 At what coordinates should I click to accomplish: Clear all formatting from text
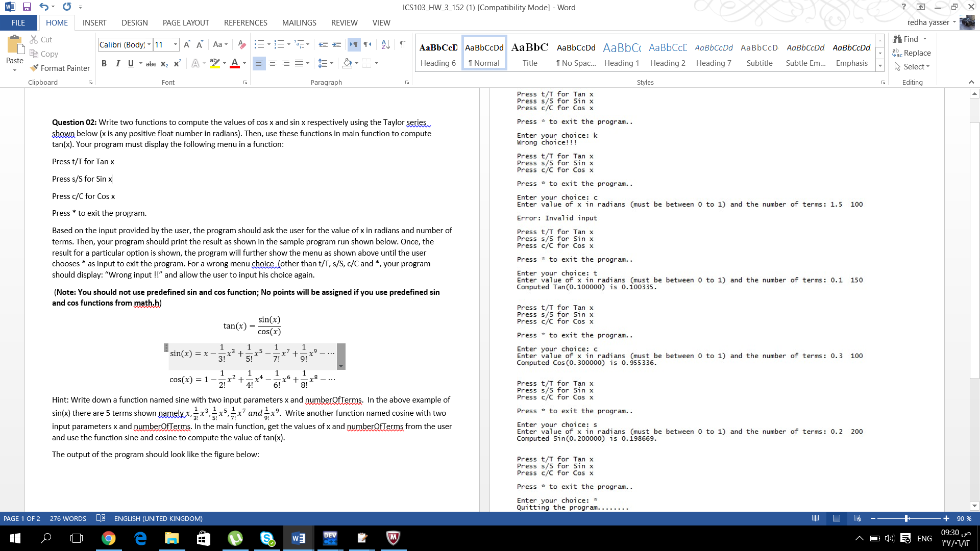pyautogui.click(x=241, y=44)
